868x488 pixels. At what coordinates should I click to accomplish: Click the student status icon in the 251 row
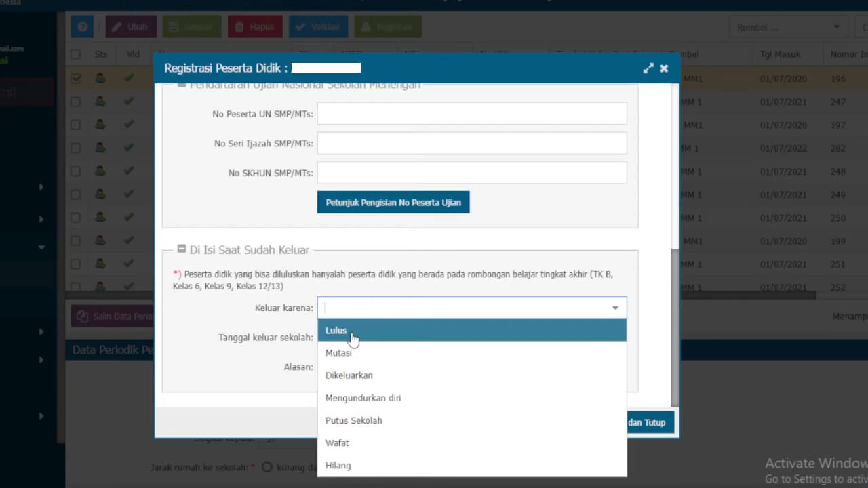tap(100, 264)
